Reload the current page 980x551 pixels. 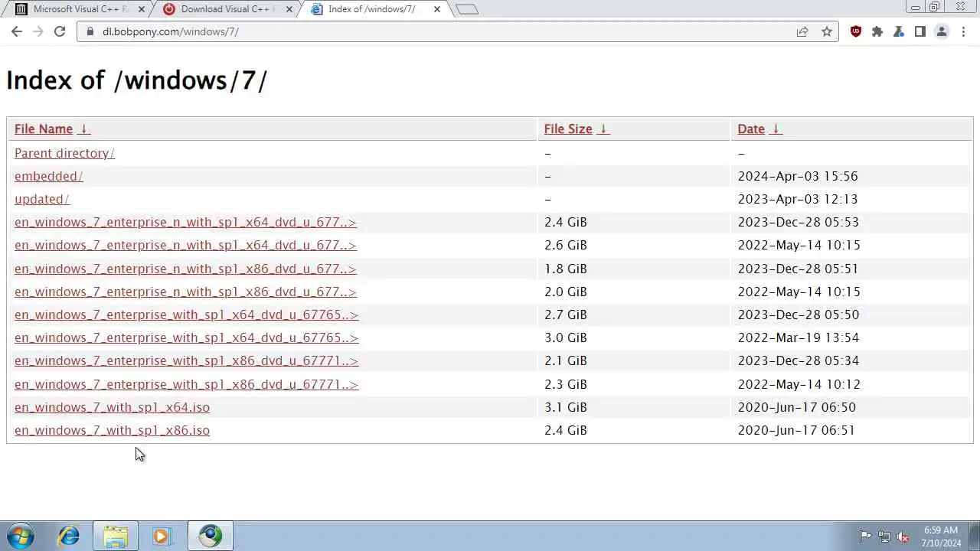point(60,31)
